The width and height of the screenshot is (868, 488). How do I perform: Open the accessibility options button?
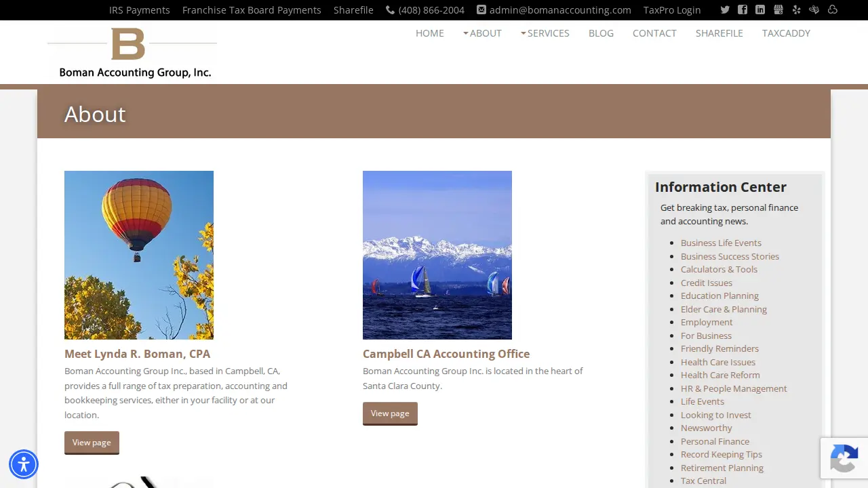pos(24,464)
